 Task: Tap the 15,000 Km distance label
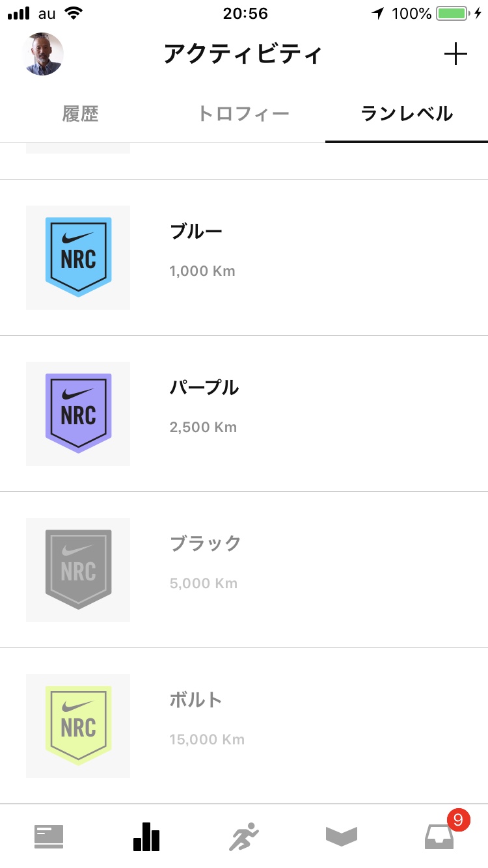[x=207, y=740]
